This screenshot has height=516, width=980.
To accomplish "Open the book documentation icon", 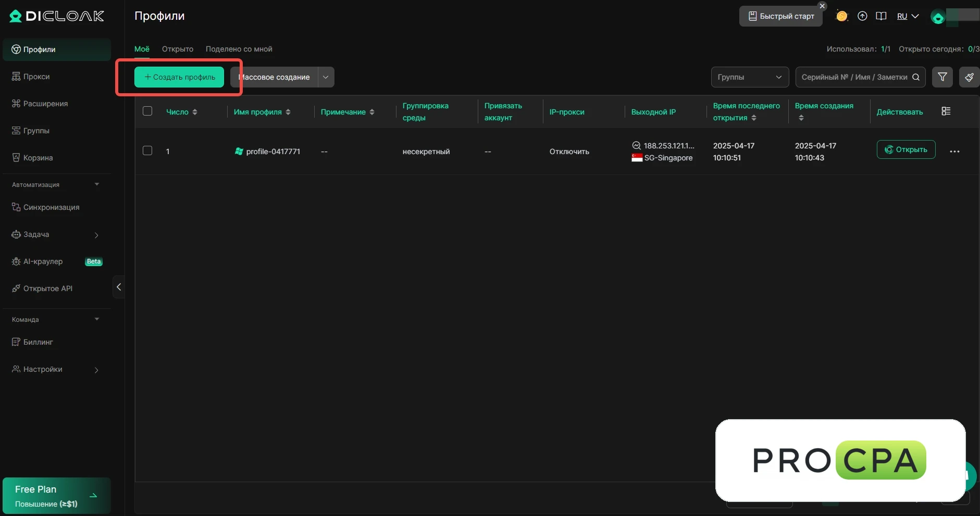I will (x=881, y=16).
